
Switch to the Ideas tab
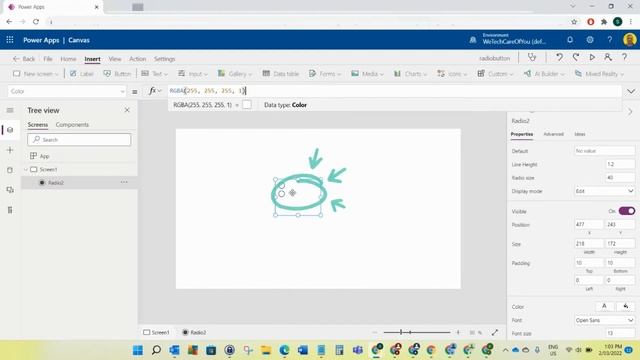[x=580, y=134]
